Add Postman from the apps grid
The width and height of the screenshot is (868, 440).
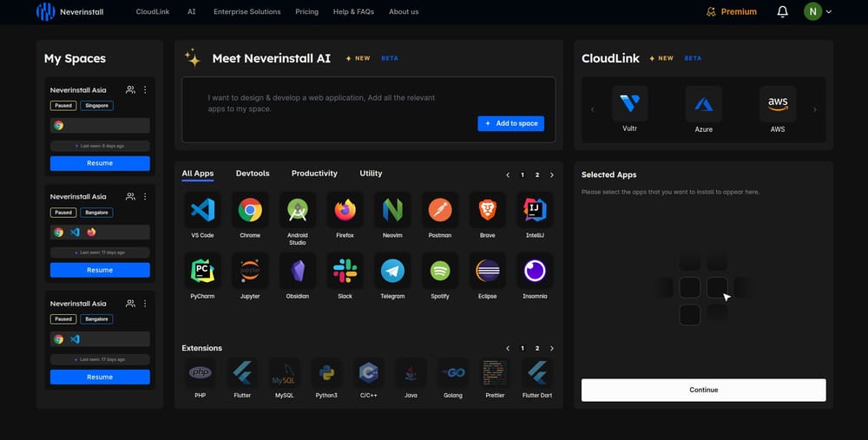point(440,210)
